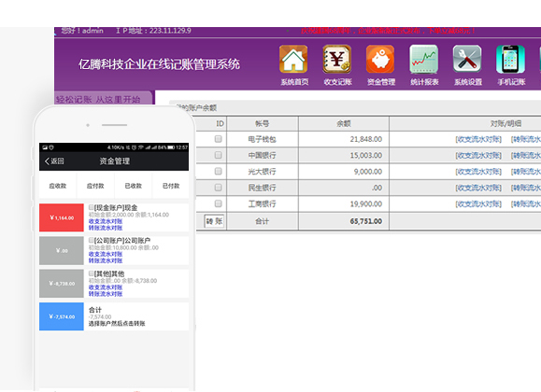The height and width of the screenshot is (392, 541).
Task: Open 转账流水对账 under 现金 on phone
Action: point(106,228)
